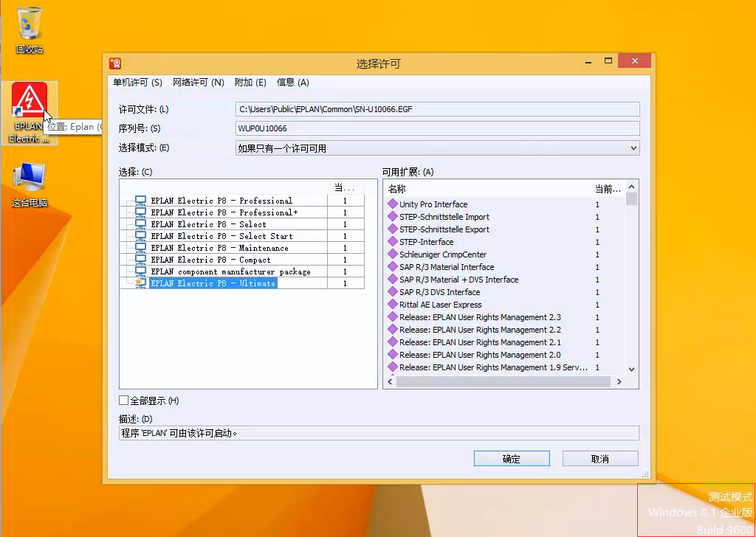The width and height of the screenshot is (756, 537).
Task: Click diamond icon of User Rights Management 2.2
Action: 393,330
